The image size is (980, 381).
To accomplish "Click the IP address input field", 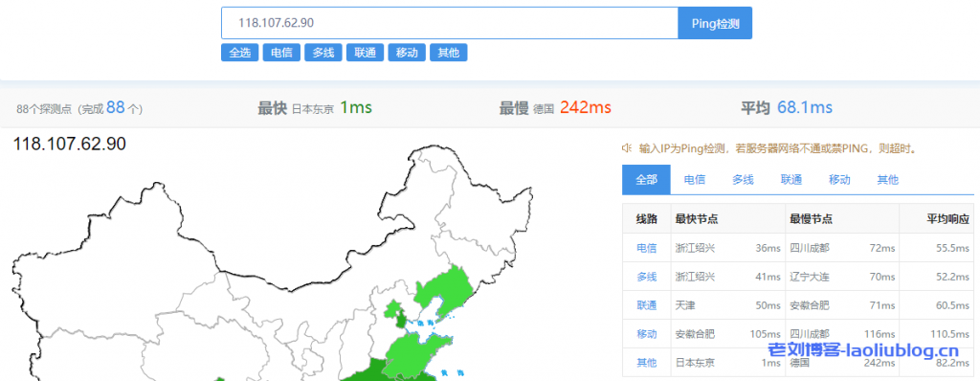I will tap(450, 23).
